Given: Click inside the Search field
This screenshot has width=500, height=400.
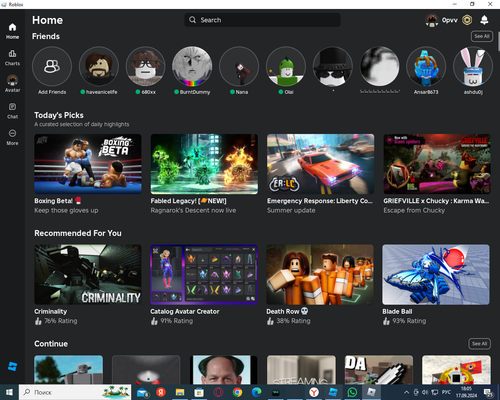Looking at the screenshot, I should click(262, 20).
